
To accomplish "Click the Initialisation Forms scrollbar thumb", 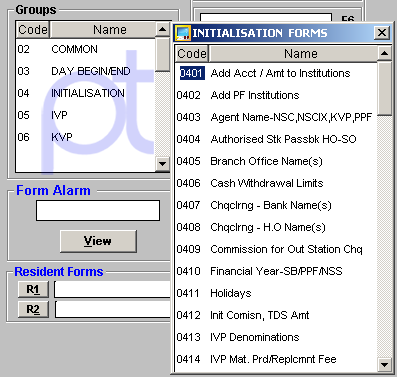I will 384,88.
